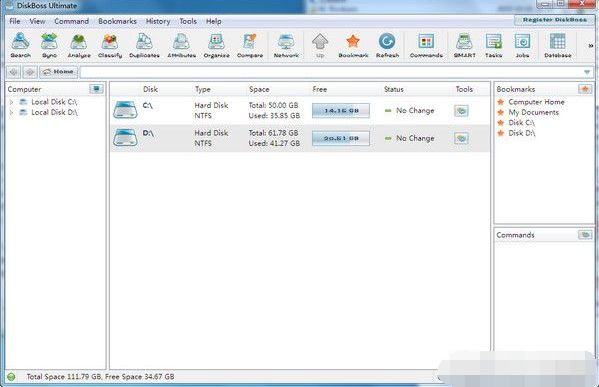Click the D:\ free space bar 20.51 GB
599x387 pixels.
click(x=341, y=138)
